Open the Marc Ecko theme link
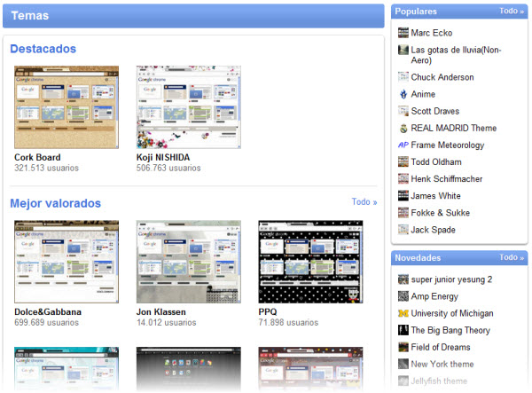The width and height of the screenshot is (532, 393). [432, 33]
